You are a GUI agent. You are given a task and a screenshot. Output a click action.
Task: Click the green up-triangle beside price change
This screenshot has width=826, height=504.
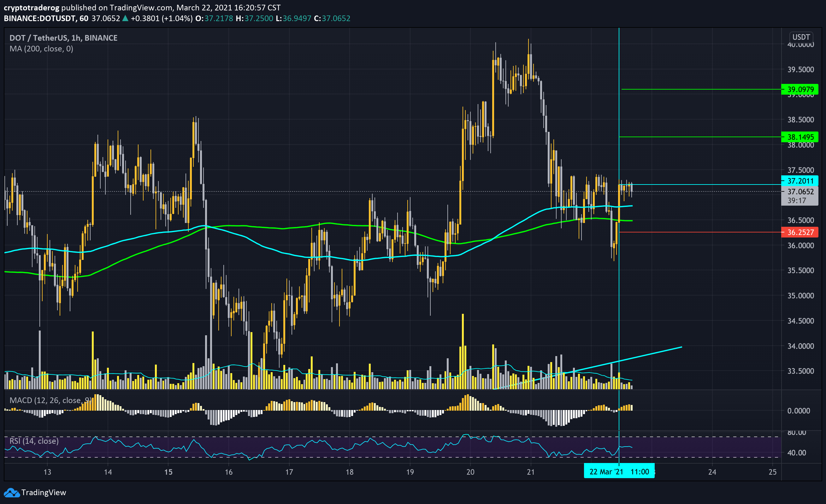pyautogui.click(x=125, y=18)
